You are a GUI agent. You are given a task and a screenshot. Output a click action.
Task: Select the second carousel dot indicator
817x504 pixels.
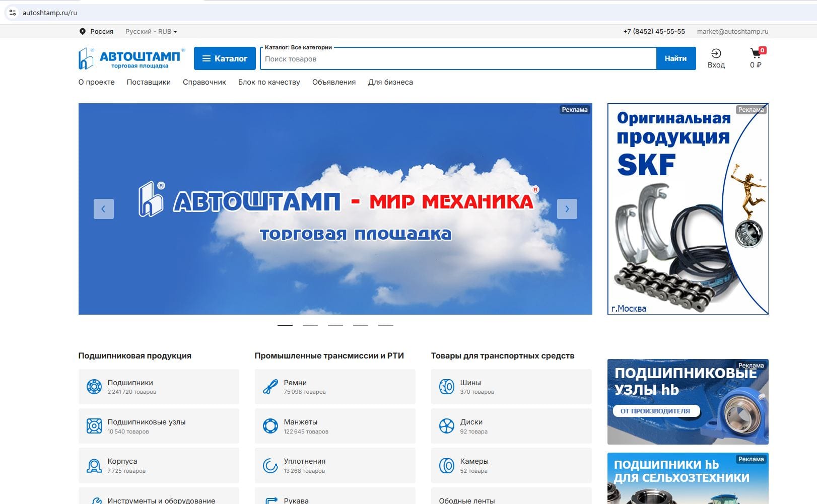pyautogui.click(x=311, y=325)
